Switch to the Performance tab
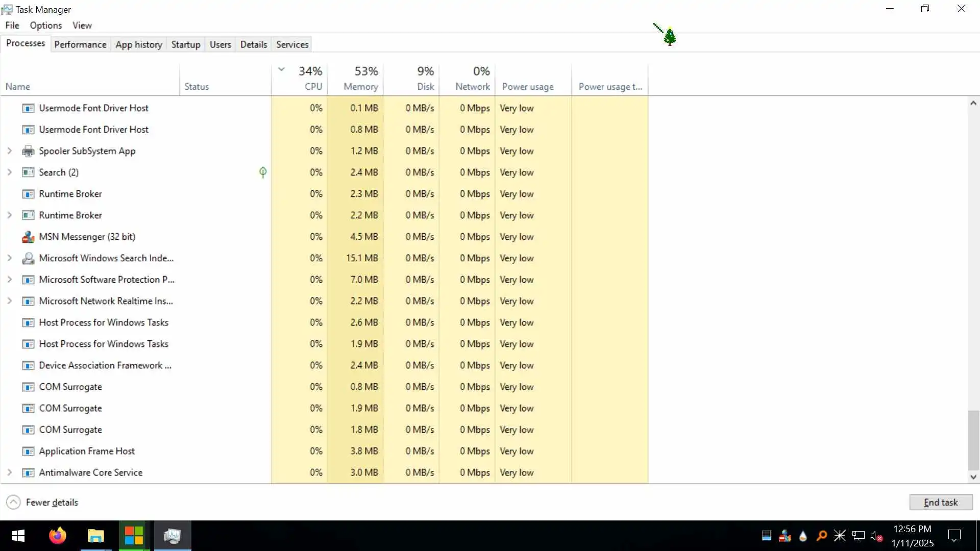 pos(80,44)
